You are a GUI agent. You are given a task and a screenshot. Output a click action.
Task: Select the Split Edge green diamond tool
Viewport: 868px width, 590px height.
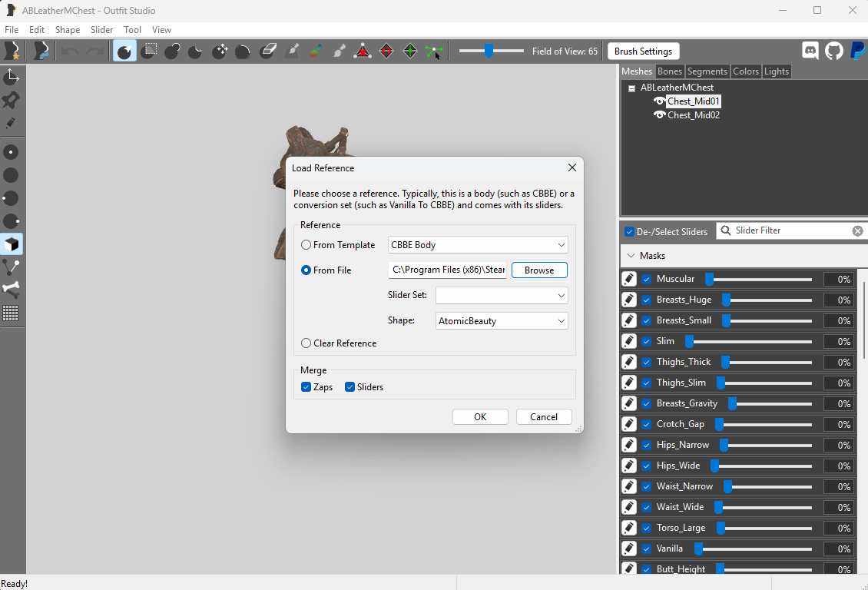pos(410,51)
